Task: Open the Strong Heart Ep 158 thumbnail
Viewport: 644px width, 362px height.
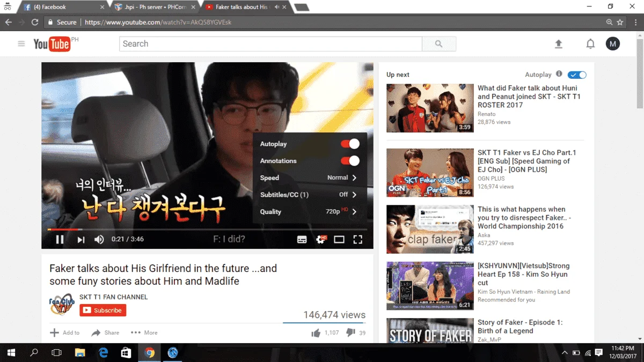Action: point(430,286)
